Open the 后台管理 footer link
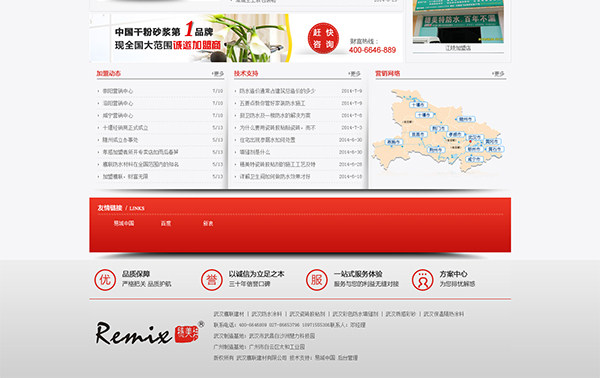 (x=347, y=358)
